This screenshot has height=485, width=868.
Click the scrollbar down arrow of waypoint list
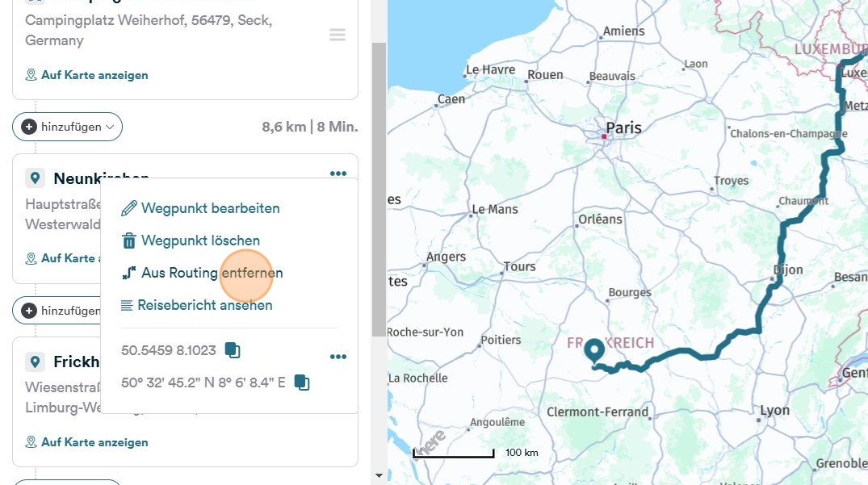379,476
